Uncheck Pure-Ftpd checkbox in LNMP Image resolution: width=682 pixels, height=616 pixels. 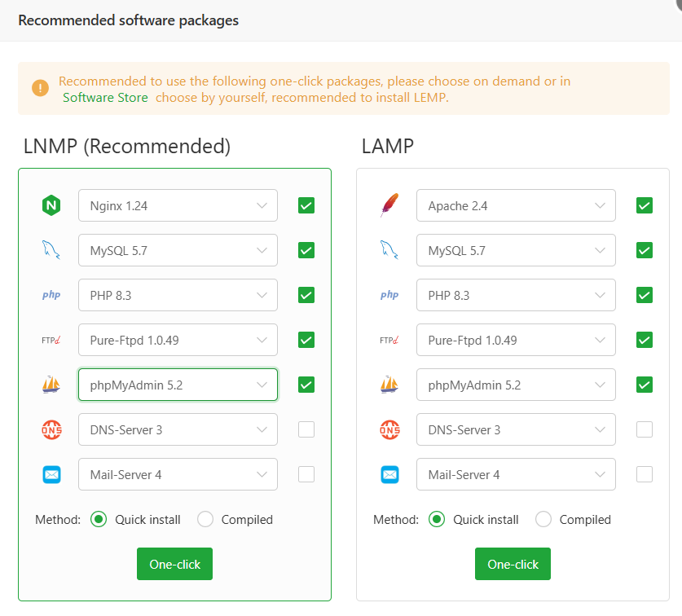point(306,340)
